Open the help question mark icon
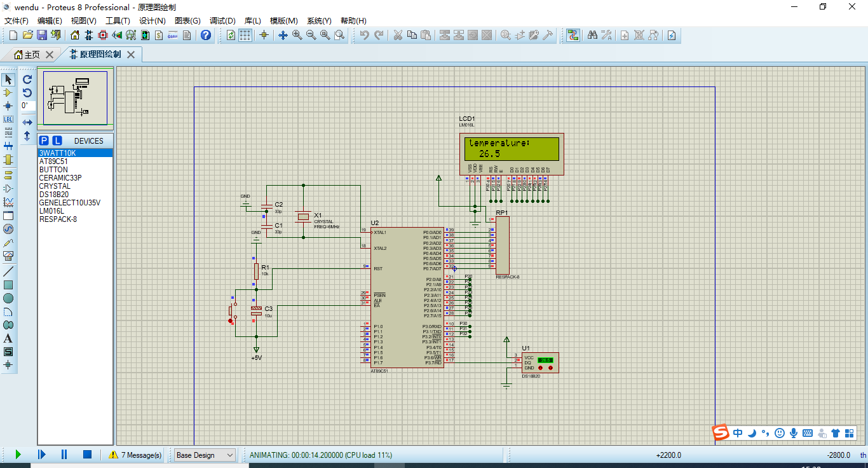The image size is (868, 468). click(x=206, y=35)
